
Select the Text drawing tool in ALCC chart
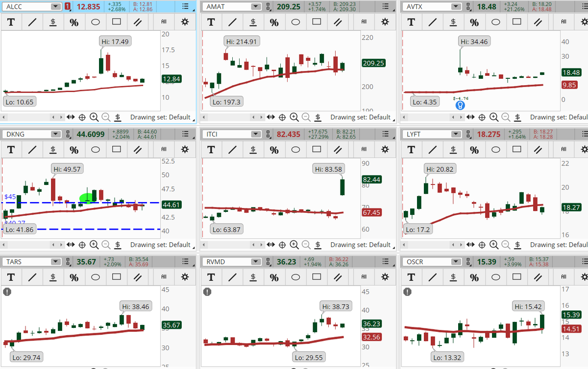11,23
